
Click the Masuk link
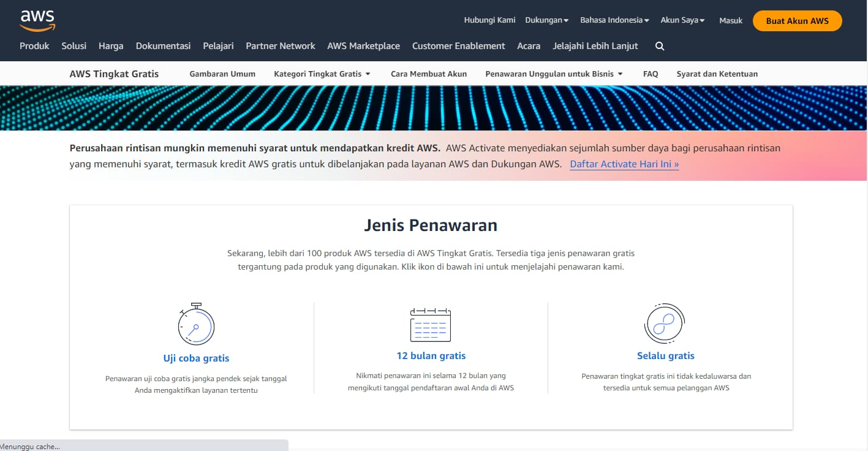coord(731,20)
